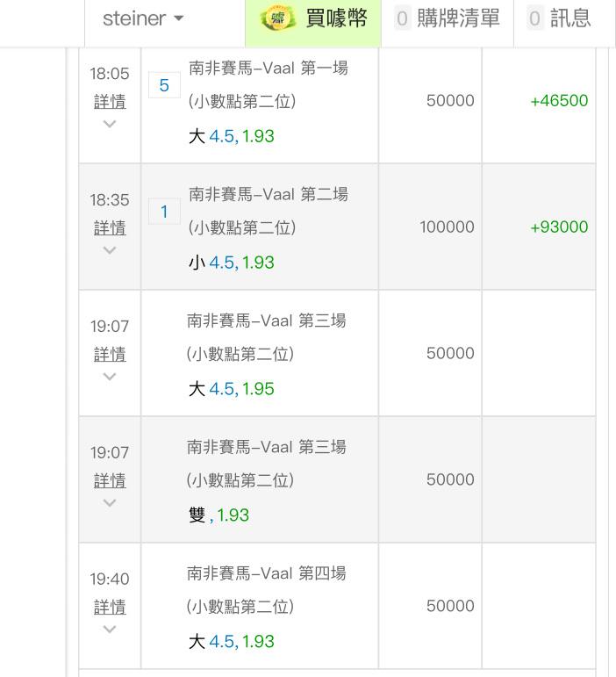The image size is (616, 677).
Task: Click message count badge 0 beside 訊息
Action: tap(535, 18)
